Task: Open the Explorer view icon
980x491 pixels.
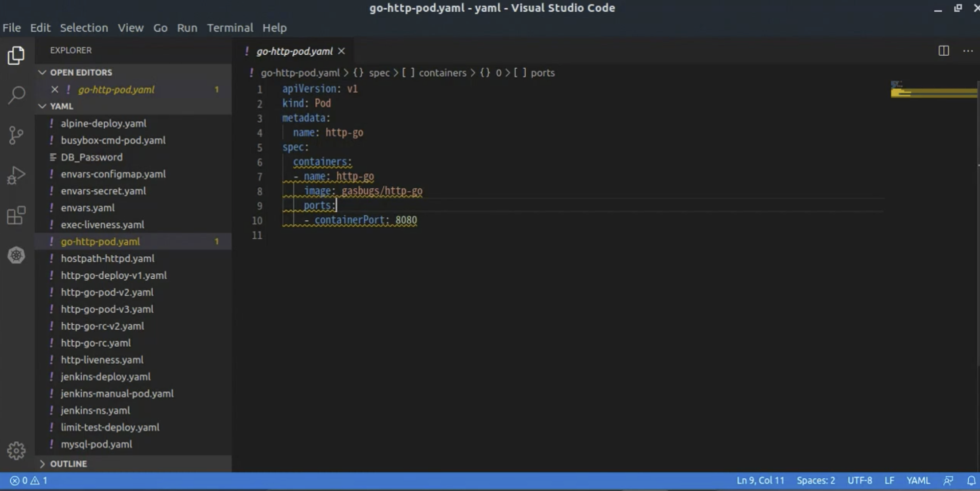Action: (16, 55)
